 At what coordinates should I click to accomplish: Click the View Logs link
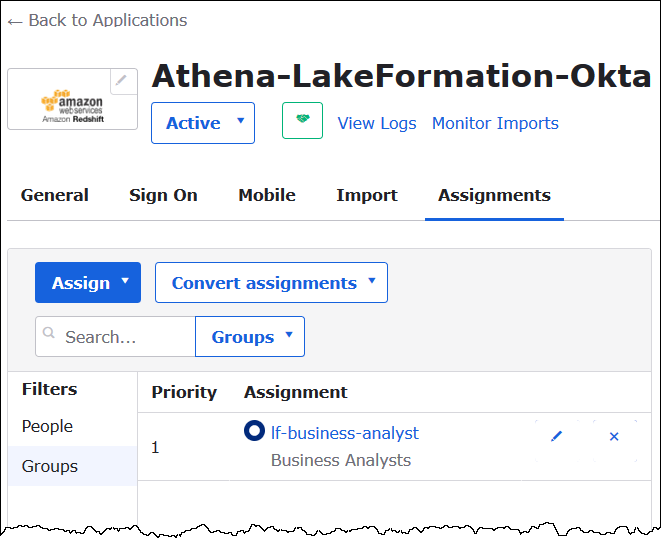(x=376, y=123)
